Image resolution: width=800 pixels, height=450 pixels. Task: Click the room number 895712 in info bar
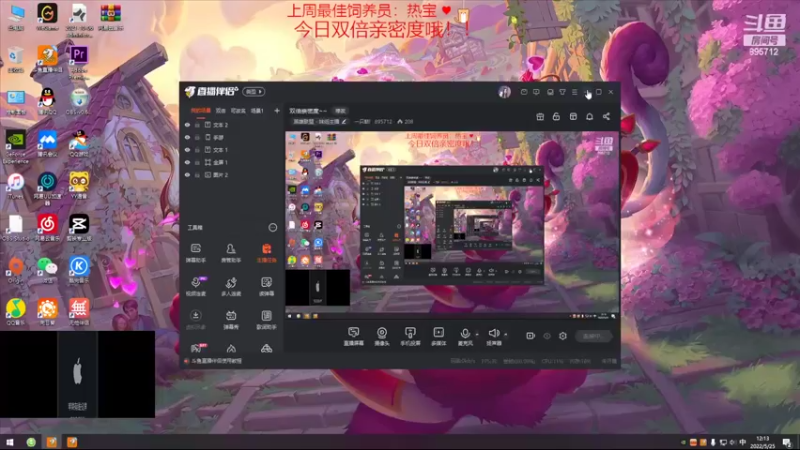click(383, 122)
